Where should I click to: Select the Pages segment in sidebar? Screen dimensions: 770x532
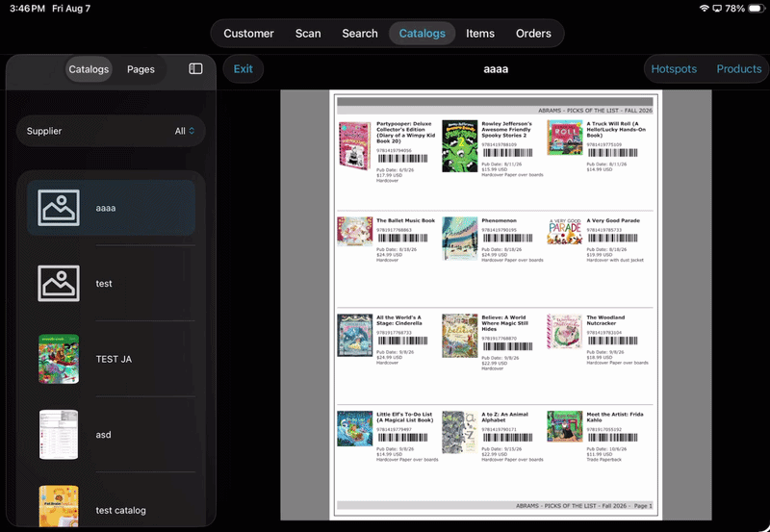coord(141,69)
